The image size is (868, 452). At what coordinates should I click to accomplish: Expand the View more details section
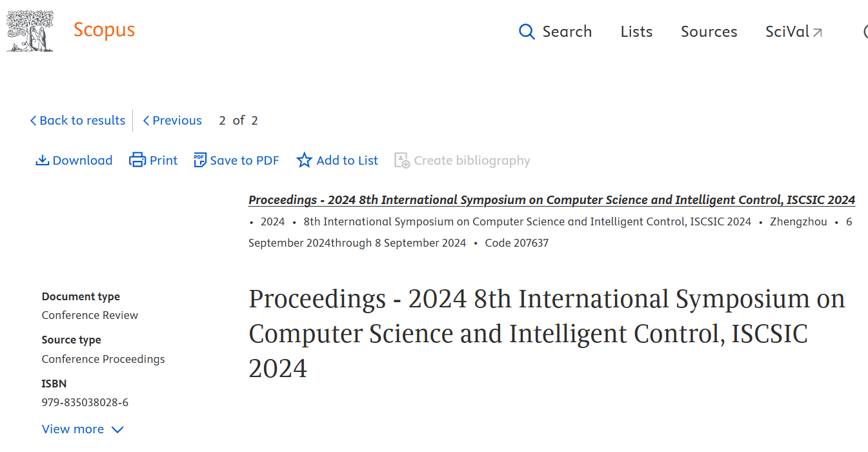coord(73,429)
